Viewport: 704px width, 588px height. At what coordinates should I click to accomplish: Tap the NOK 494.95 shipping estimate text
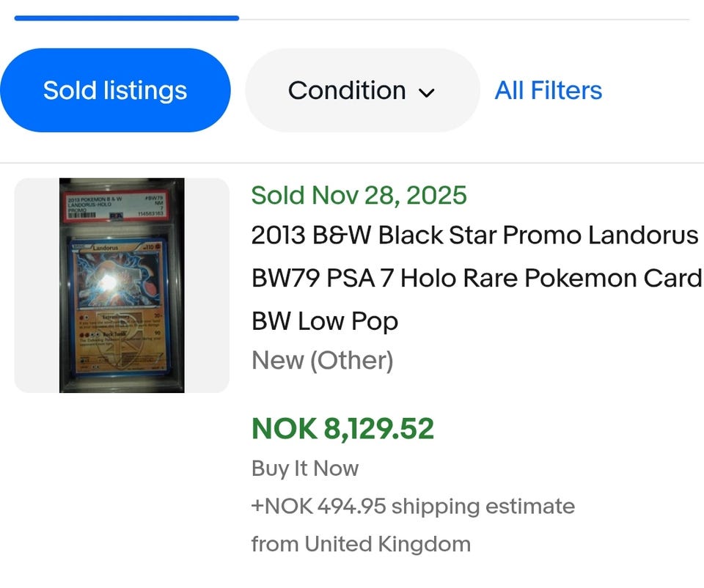coord(413,506)
